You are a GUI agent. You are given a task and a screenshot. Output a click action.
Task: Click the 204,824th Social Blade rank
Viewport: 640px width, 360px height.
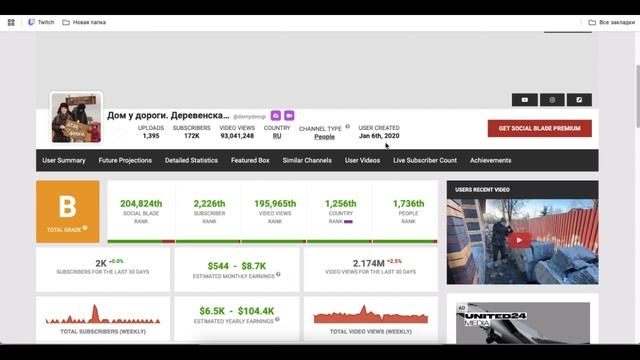click(x=141, y=203)
